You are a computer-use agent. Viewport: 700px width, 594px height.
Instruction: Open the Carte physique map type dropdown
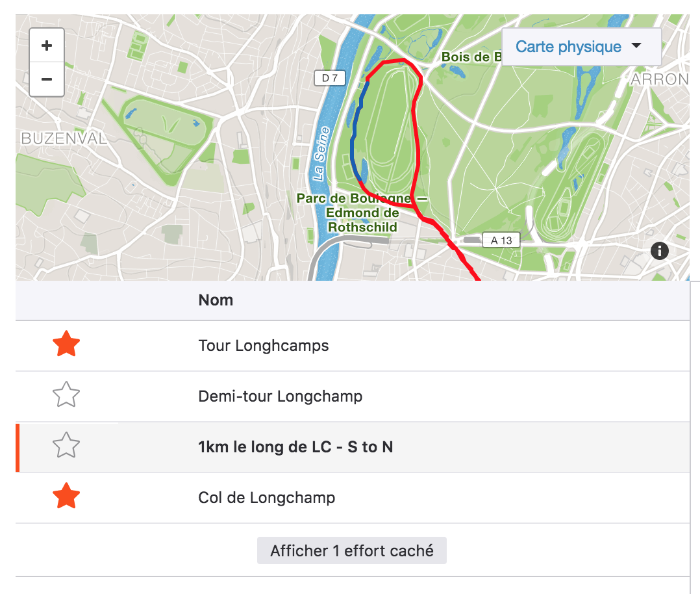tap(581, 47)
